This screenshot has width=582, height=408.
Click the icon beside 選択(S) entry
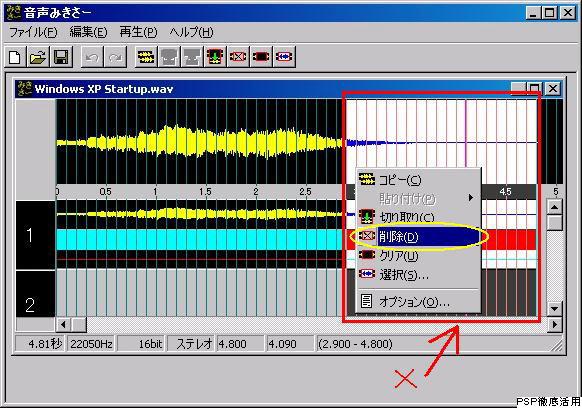click(x=367, y=274)
